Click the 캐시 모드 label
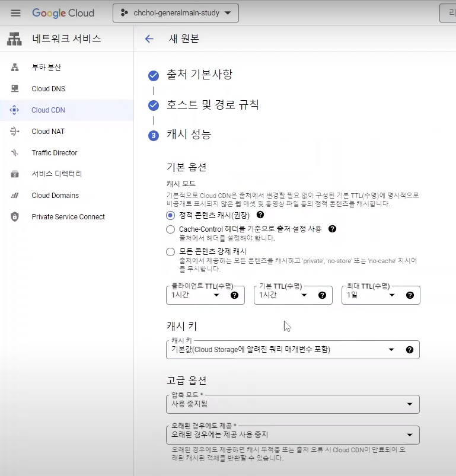456x476 pixels. point(181,184)
